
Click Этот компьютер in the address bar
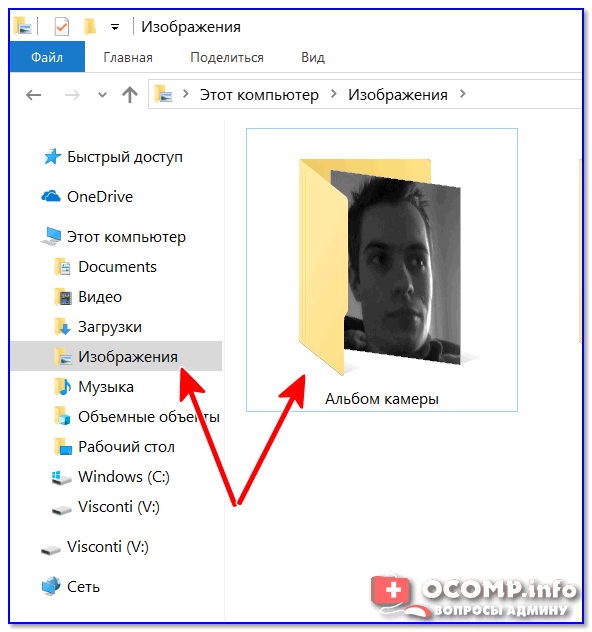tap(259, 95)
